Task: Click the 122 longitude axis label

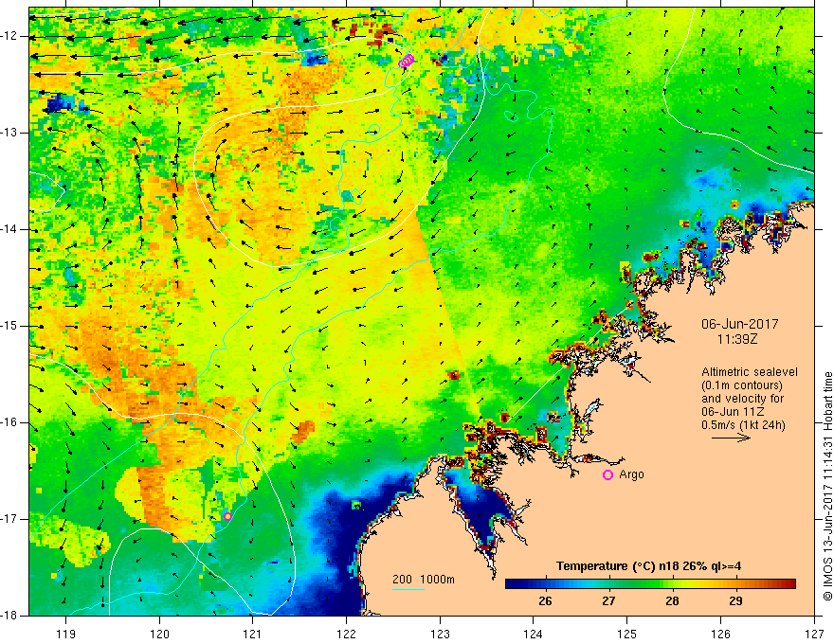Action: pos(346,634)
